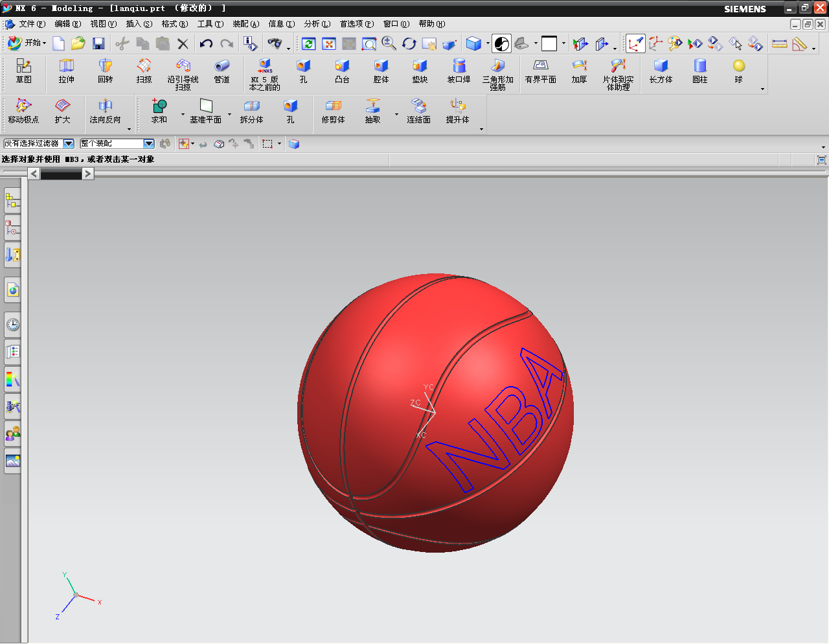Open the 没有选择过滤器 selection filter dropdown
This screenshot has height=644, width=829.
68,144
